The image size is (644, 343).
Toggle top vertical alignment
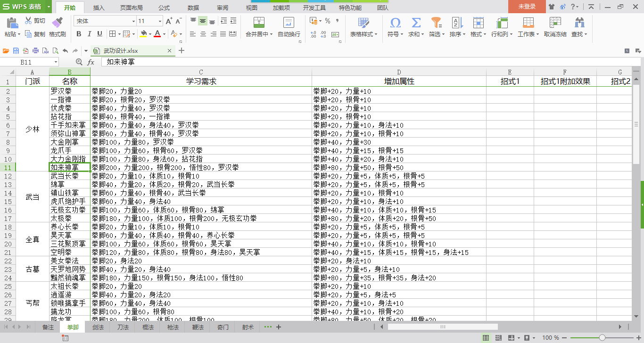[x=193, y=21]
